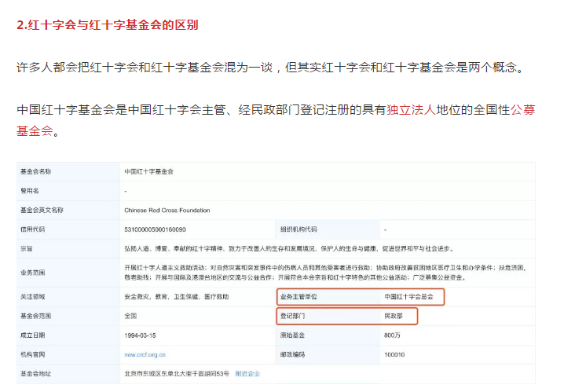This screenshot has width=564, height=392.
Task: Click the 业务主管单位 label
Action: 298,297
